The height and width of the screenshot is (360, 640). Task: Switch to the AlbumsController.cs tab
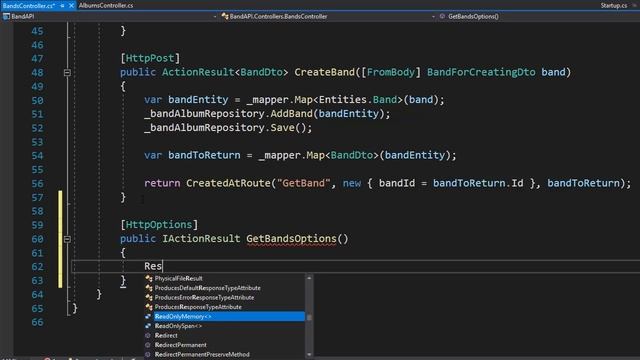click(x=106, y=6)
